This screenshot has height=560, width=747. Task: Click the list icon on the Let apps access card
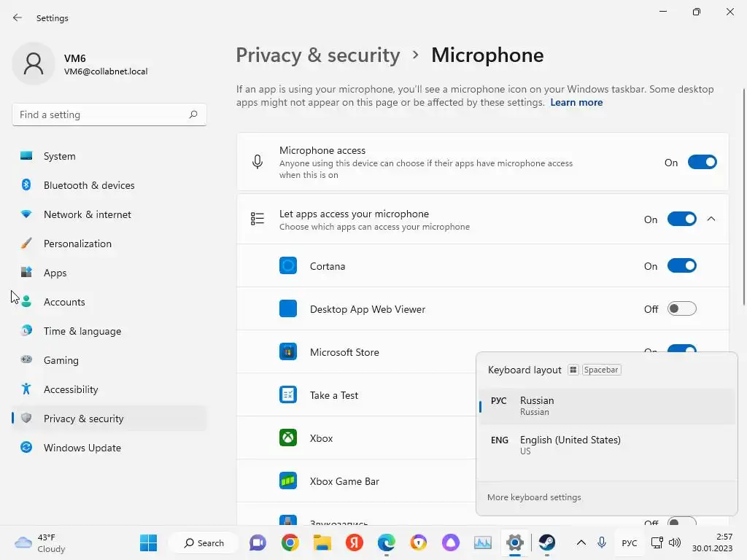click(x=258, y=219)
